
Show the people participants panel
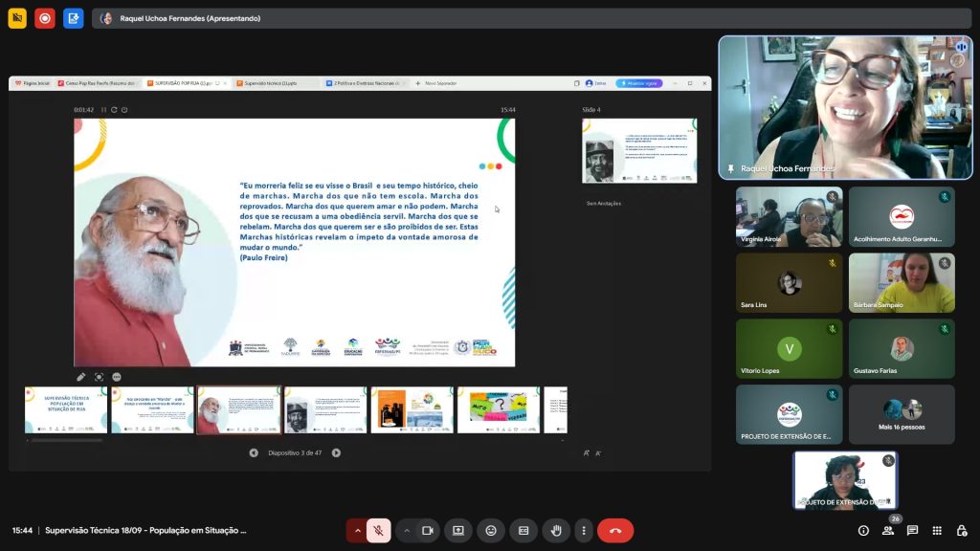(x=888, y=530)
